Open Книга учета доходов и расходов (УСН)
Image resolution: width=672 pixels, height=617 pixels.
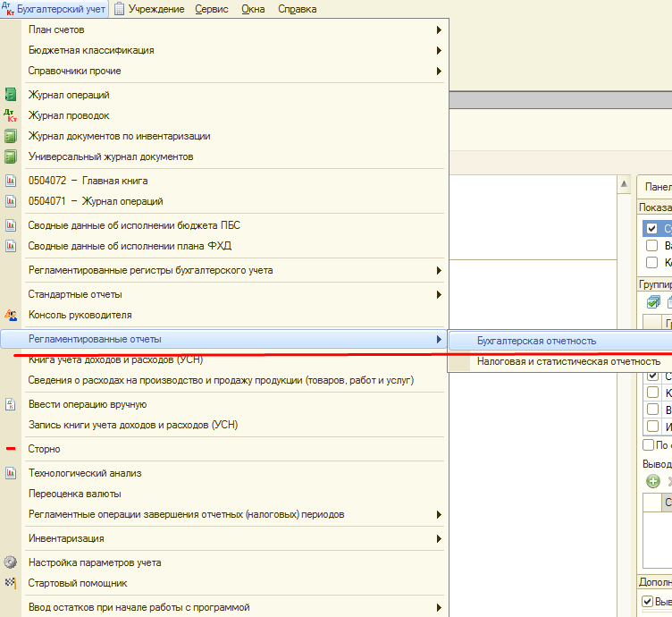(116, 360)
